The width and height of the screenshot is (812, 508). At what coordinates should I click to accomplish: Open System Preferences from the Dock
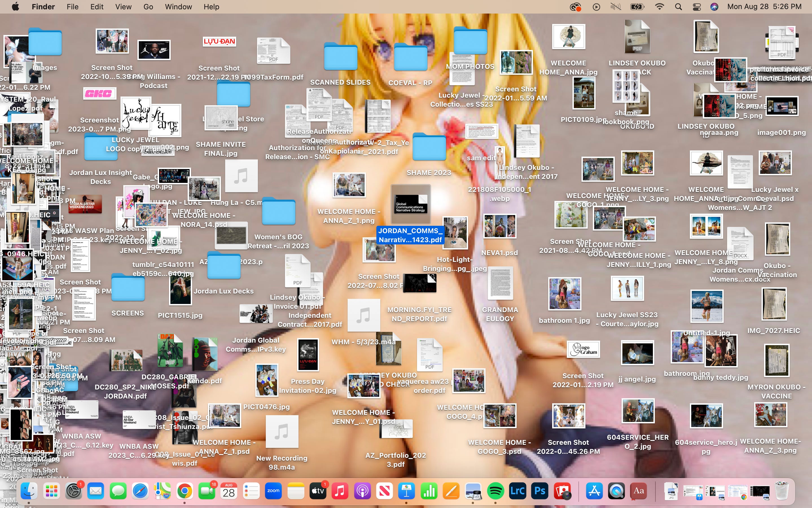74,491
